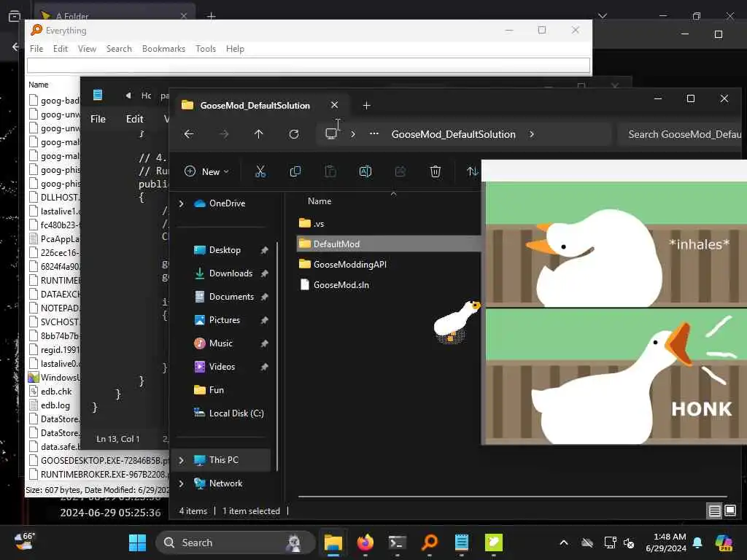Expand the Network tree node
The height and width of the screenshot is (560, 747).
(181, 483)
